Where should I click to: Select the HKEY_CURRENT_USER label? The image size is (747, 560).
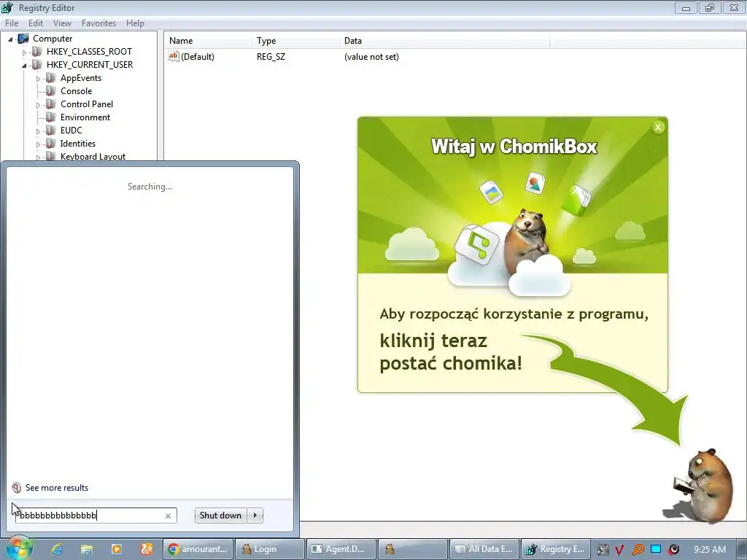click(90, 65)
